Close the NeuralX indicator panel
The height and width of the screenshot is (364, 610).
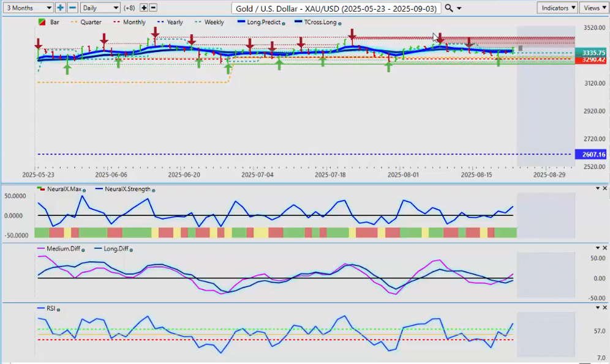[x=605, y=188]
